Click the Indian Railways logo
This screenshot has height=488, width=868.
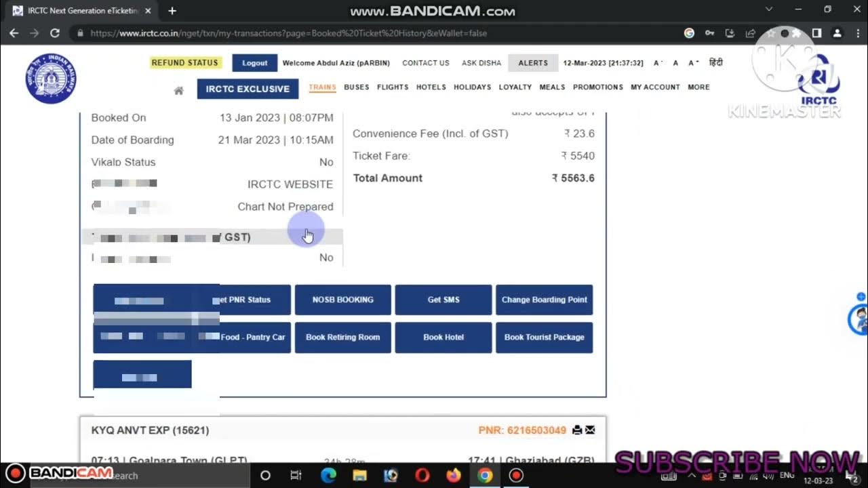pyautogui.click(x=51, y=79)
